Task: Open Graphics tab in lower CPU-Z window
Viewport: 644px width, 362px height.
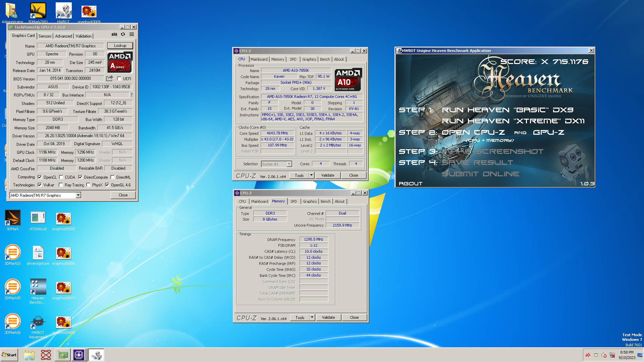Action: pyautogui.click(x=310, y=201)
